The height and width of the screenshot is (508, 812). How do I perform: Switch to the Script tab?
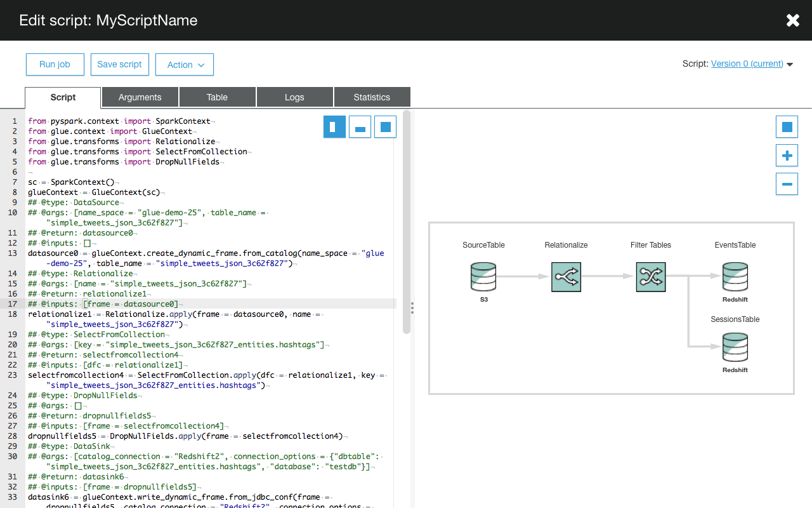[x=63, y=97]
